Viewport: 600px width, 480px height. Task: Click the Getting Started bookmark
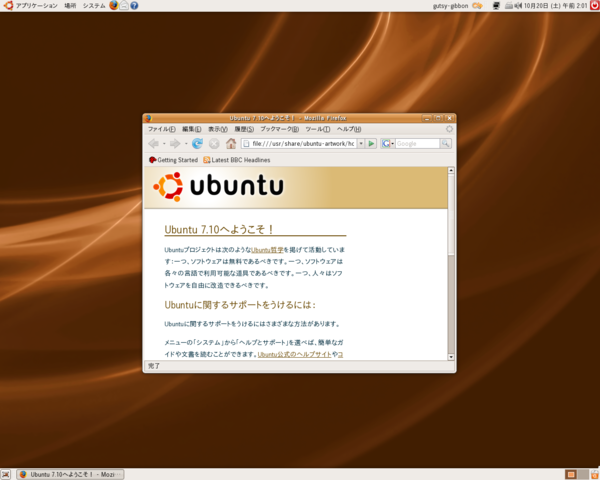[x=173, y=160]
